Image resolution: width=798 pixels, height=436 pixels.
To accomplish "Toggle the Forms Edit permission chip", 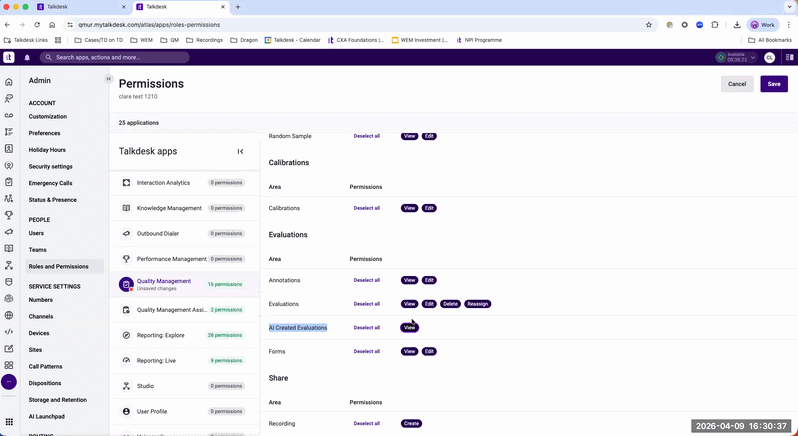I will coord(429,352).
